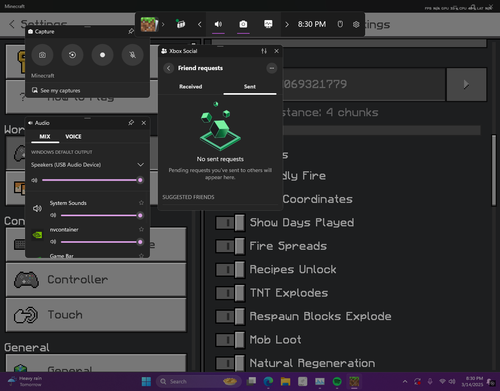Viewport: 500px width, 391px height.
Task: Open the taskbar volume icon
Action: [x=452, y=381]
